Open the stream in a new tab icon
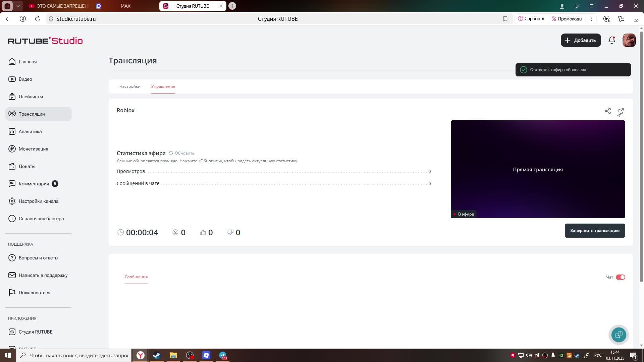Viewport: 644px width, 362px height. pos(620,111)
